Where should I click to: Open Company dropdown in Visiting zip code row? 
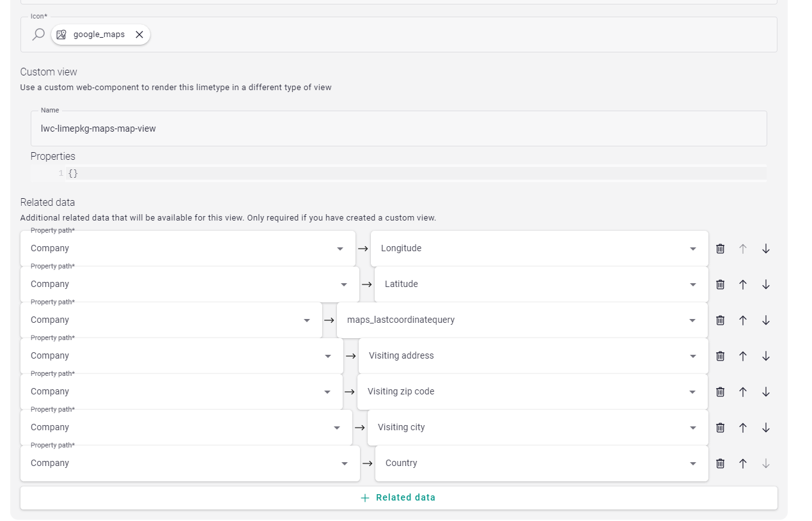coord(182,392)
